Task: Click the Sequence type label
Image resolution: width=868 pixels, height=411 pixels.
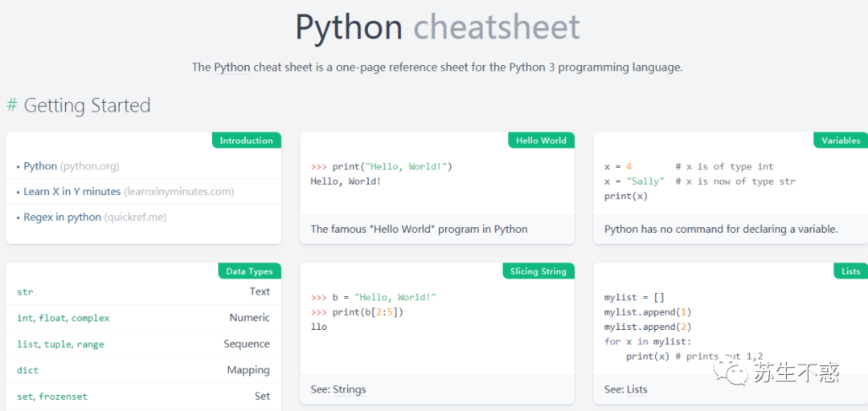Action: point(247,344)
